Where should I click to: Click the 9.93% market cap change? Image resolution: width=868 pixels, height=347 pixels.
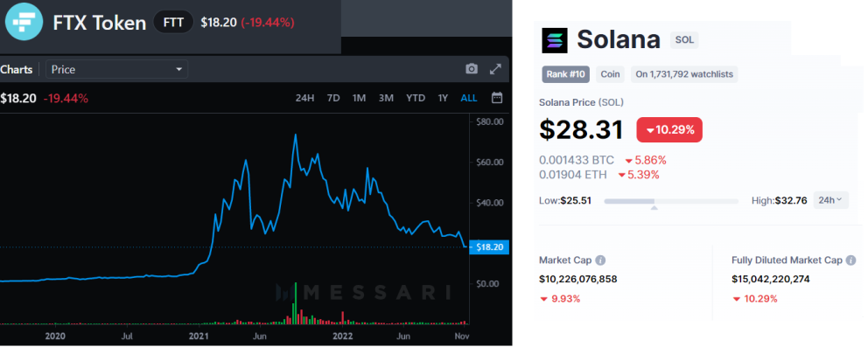pyautogui.click(x=560, y=299)
